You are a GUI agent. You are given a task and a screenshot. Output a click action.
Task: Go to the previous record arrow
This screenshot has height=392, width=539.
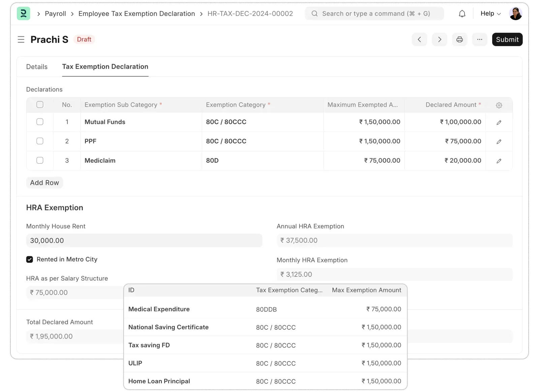click(x=419, y=39)
